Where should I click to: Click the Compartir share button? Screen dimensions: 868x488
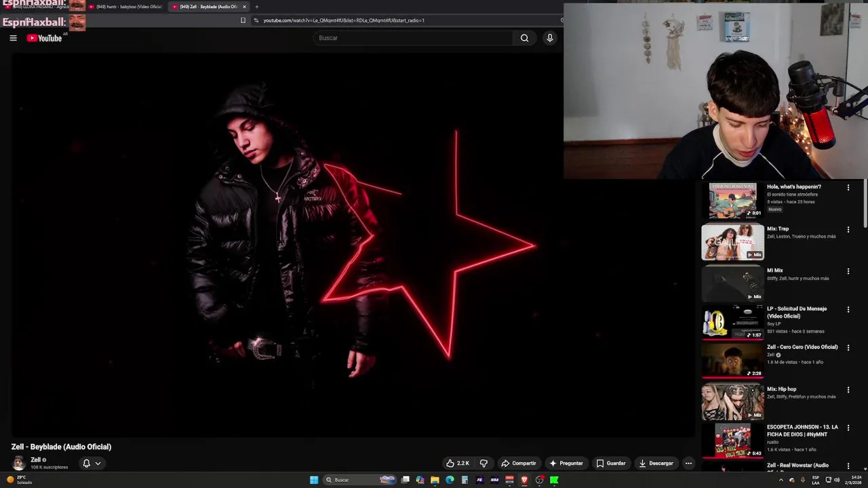click(519, 464)
